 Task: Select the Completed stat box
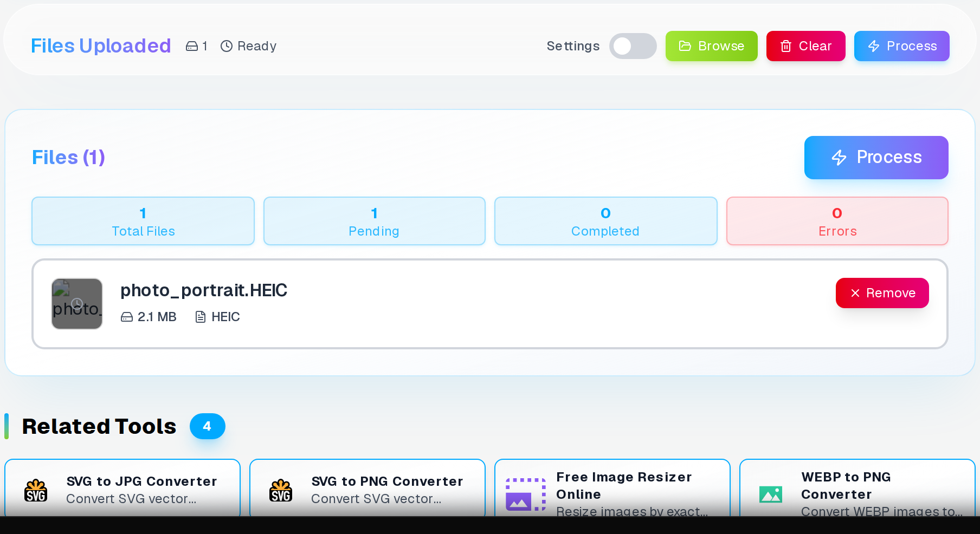606,221
